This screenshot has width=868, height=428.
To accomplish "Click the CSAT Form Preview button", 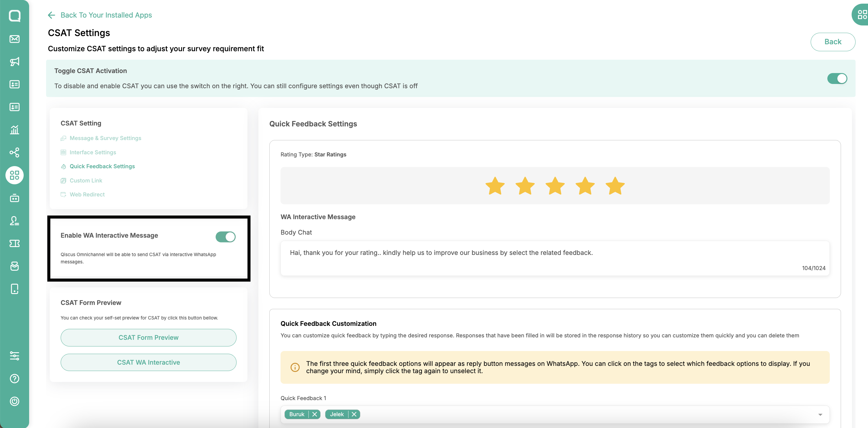I will 148,337.
